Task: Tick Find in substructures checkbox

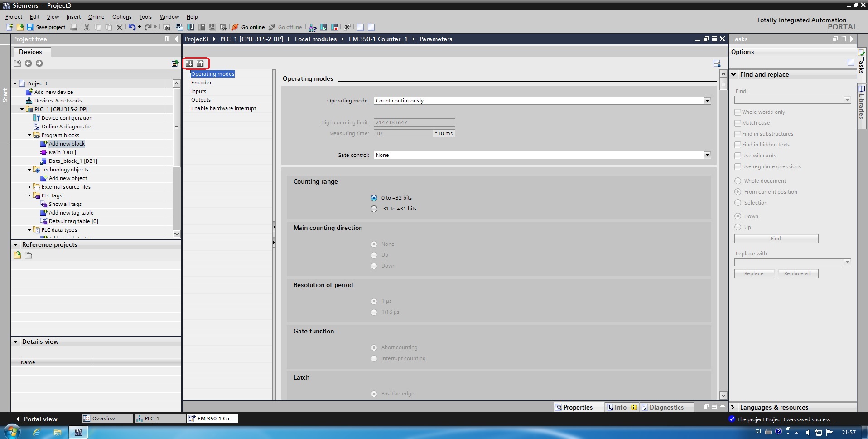Action: [x=738, y=134]
